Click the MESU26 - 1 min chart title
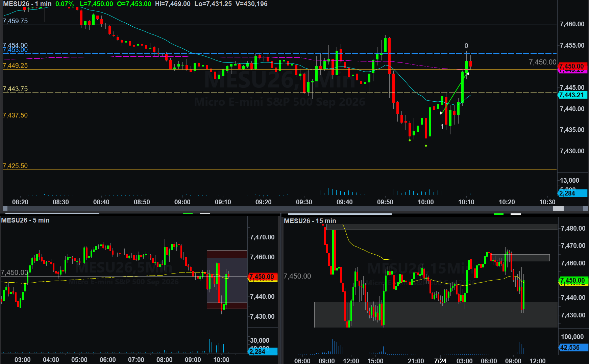 tap(27, 4)
